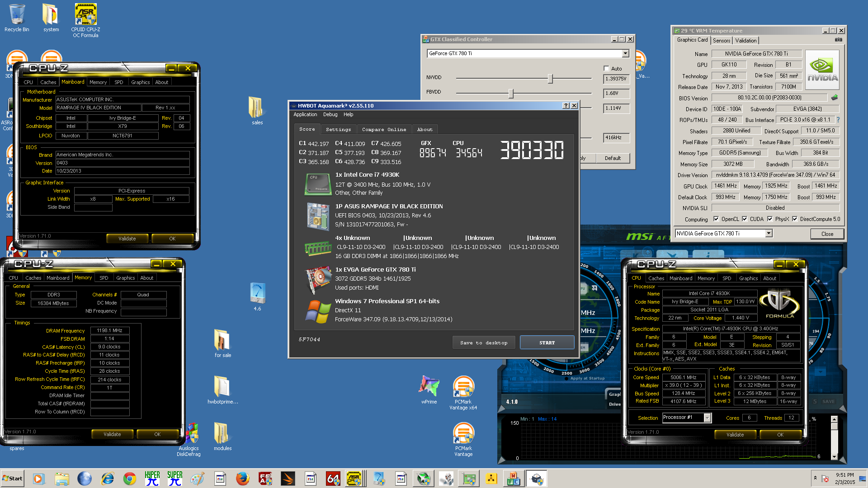Click Close button in GPU-Z
The image size is (868, 488).
[827, 234]
